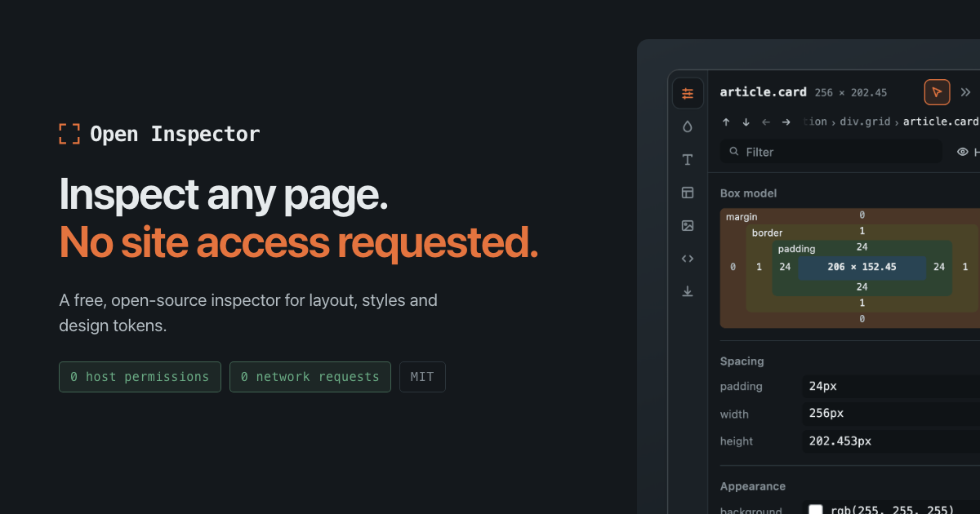This screenshot has height=514, width=980.
Task: Click the MIT license badge
Action: point(422,377)
